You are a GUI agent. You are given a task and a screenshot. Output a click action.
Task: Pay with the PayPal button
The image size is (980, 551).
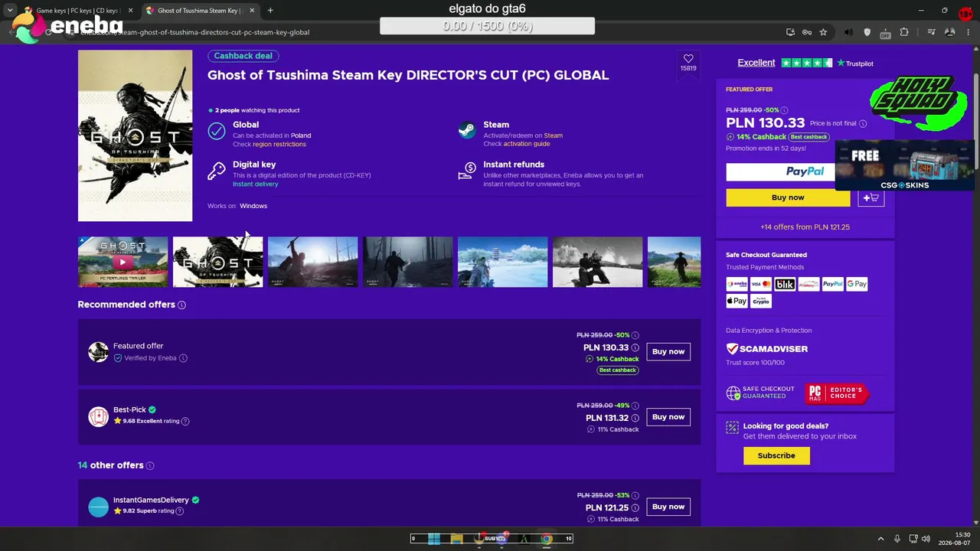[781, 171]
